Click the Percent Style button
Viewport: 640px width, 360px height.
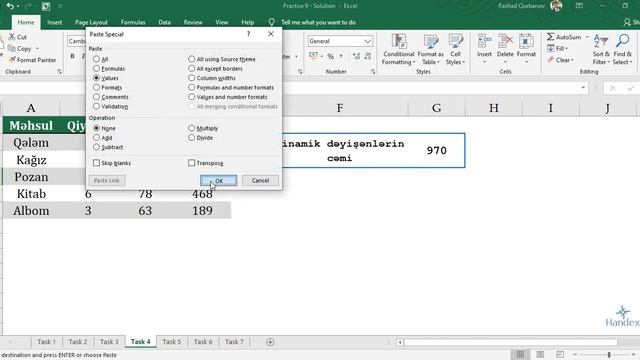(x=330, y=56)
